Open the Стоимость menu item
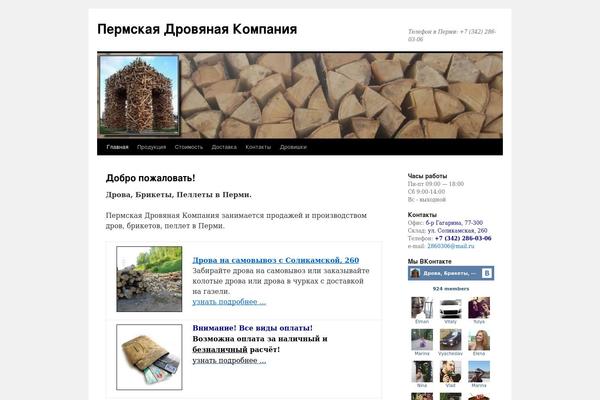 pyautogui.click(x=189, y=147)
